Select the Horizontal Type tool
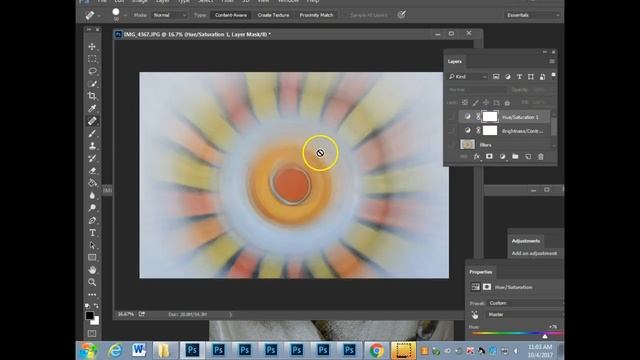640x360 pixels. 92,233
